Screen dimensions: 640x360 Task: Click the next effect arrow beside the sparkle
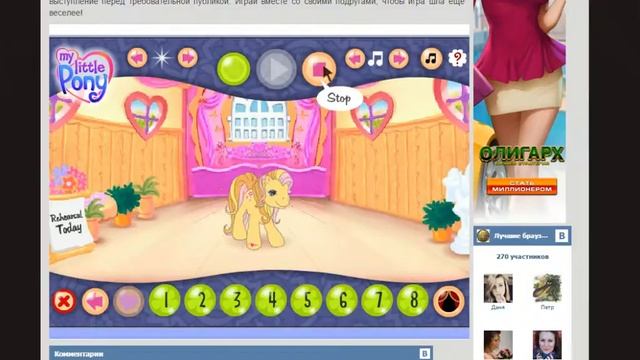point(188,58)
